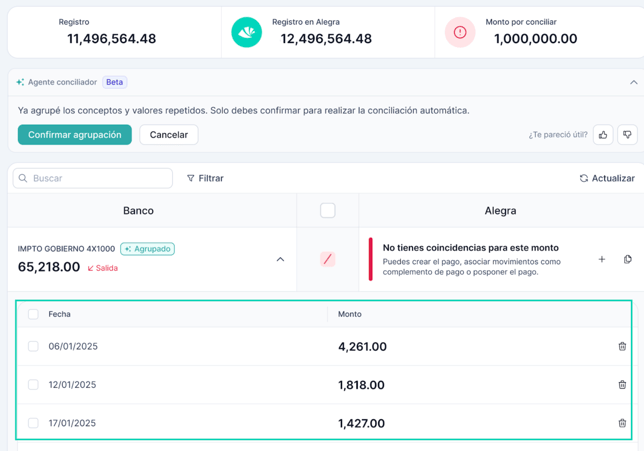
Task: Click the plus icon in Alegra column
Action: pos(602,259)
